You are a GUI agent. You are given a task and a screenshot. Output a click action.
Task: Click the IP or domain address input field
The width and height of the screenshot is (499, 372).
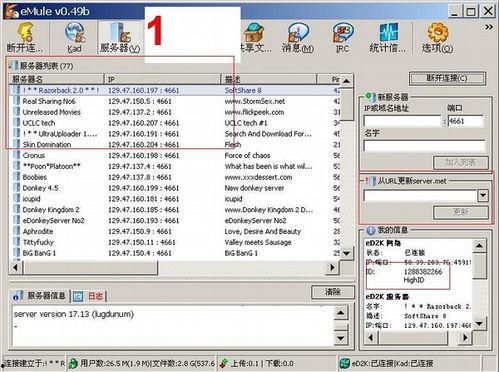tap(402, 121)
